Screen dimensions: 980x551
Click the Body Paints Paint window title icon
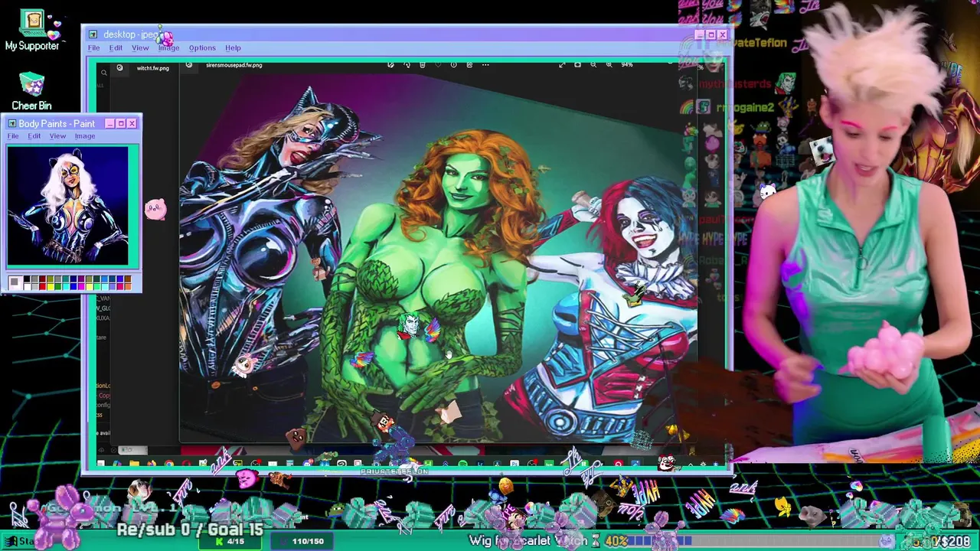[x=11, y=123]
